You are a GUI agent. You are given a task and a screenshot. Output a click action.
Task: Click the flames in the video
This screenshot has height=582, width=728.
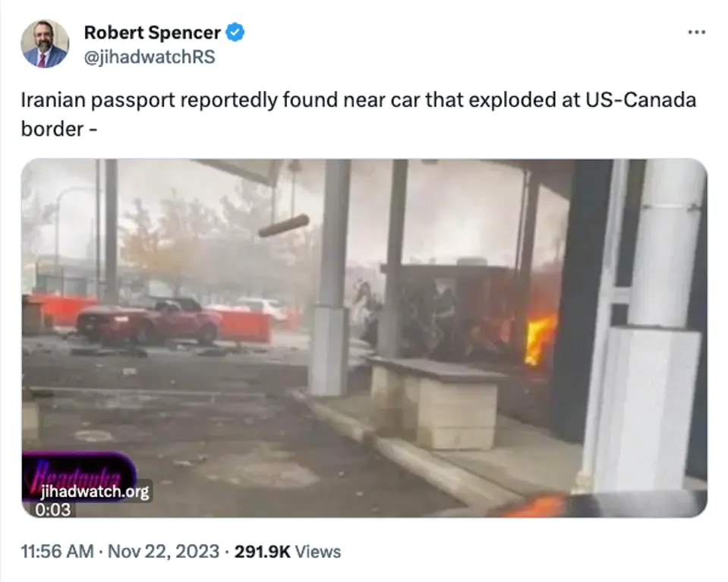coord(540,339)
